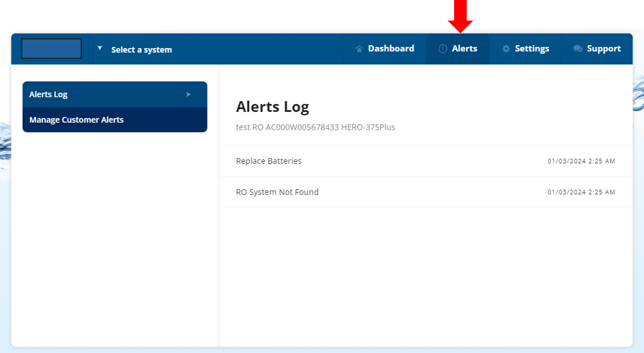Click the system name under Alerts Log heading
This screenshot has width=644, height=353.
(317, 127)
